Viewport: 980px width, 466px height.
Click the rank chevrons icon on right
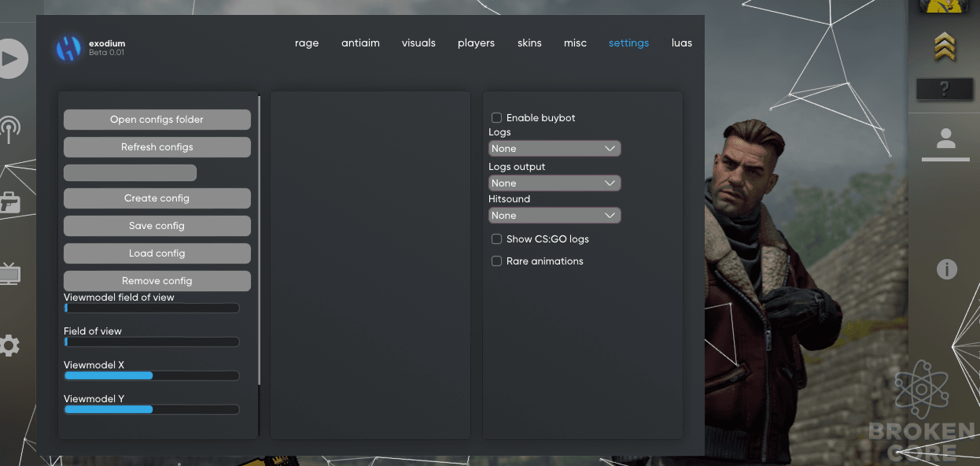(945, 47)
